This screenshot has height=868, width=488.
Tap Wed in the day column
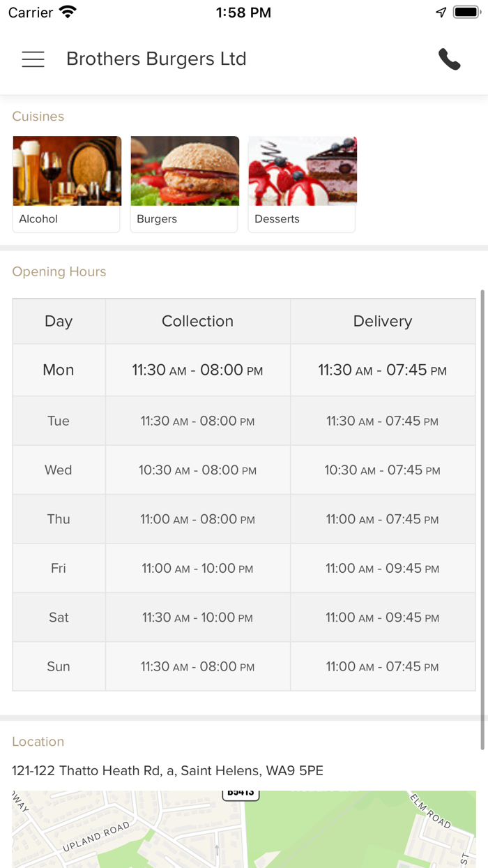pyautogui.click(x=59, y=470)
